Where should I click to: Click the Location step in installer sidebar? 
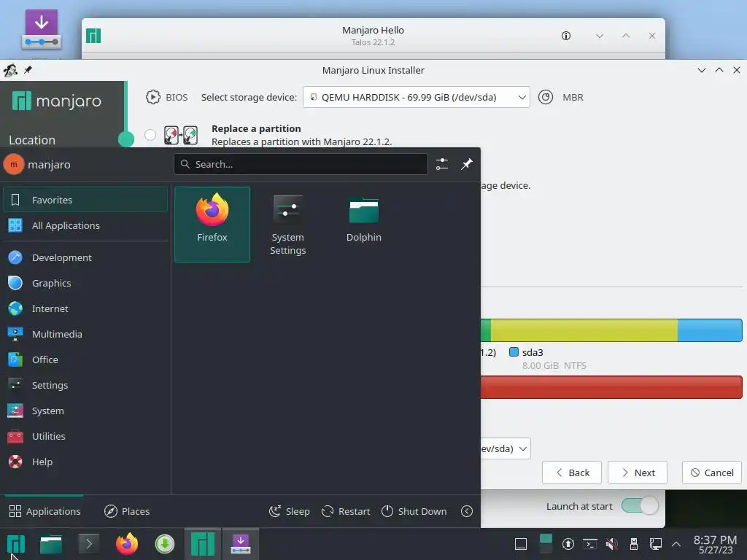[32, 140]
